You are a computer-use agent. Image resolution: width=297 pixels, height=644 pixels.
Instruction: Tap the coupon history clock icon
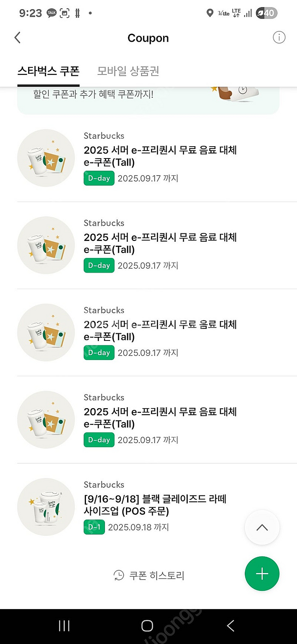click(x=119, y=575)
